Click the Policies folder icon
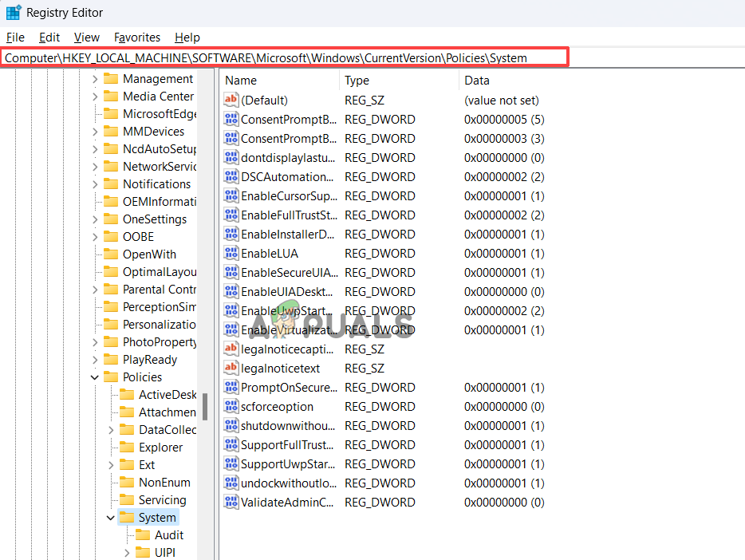The height and width of the screenshot is (560, 745). (112, 377)
